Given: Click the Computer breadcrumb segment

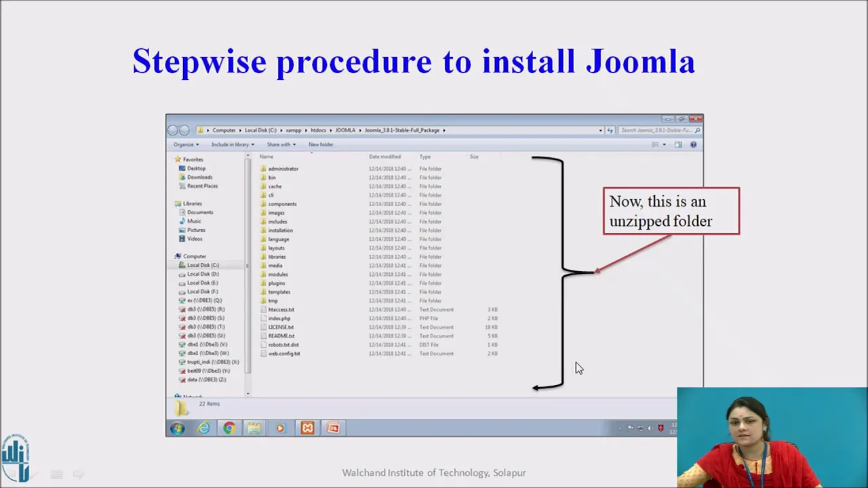Looking at the screenshot, I should (224, 130).
